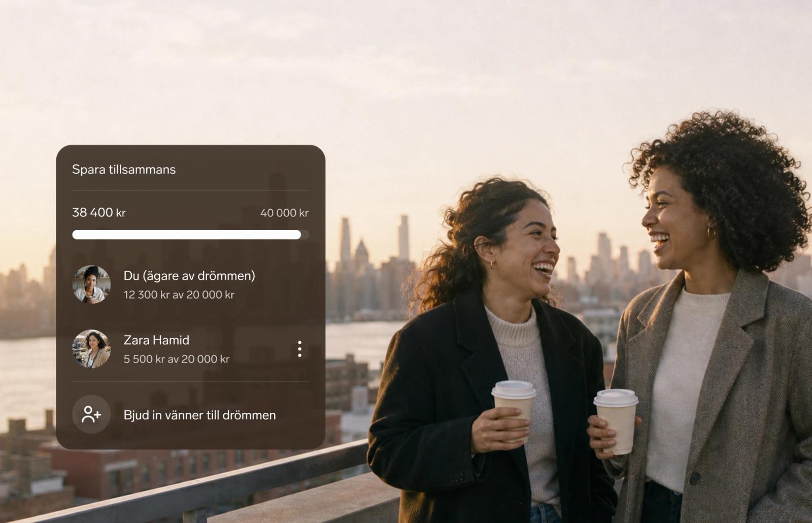The height and width of the screenshot is (523, 812).
Task: Open your own profile avatar (Du)
Action: (91, 284)
